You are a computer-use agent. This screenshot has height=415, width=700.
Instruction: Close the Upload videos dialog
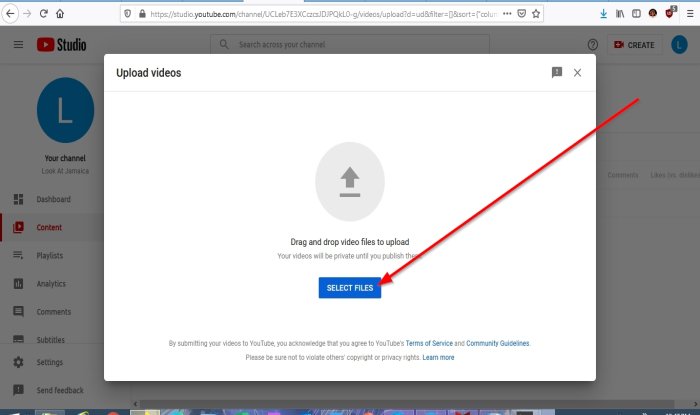577,73
